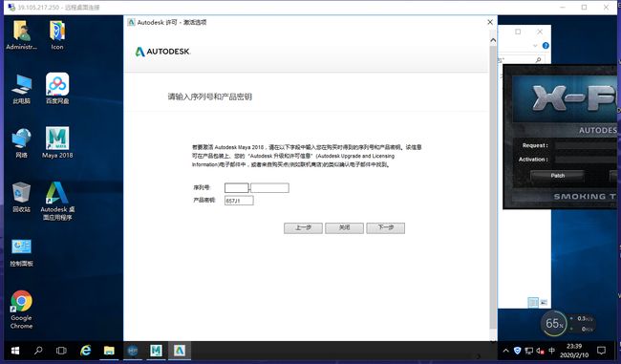
Task: Focus the second 序列号 input box
Action: (x=269, y=188)
